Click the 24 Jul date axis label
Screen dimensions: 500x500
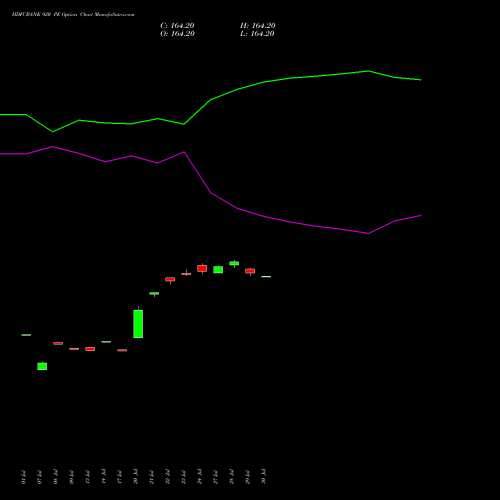199,477
